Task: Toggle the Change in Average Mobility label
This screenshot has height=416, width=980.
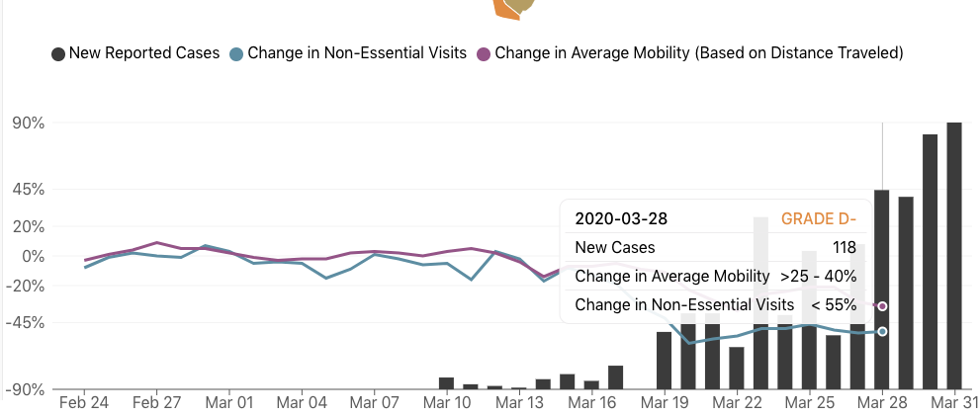Action: pos(698,52)
